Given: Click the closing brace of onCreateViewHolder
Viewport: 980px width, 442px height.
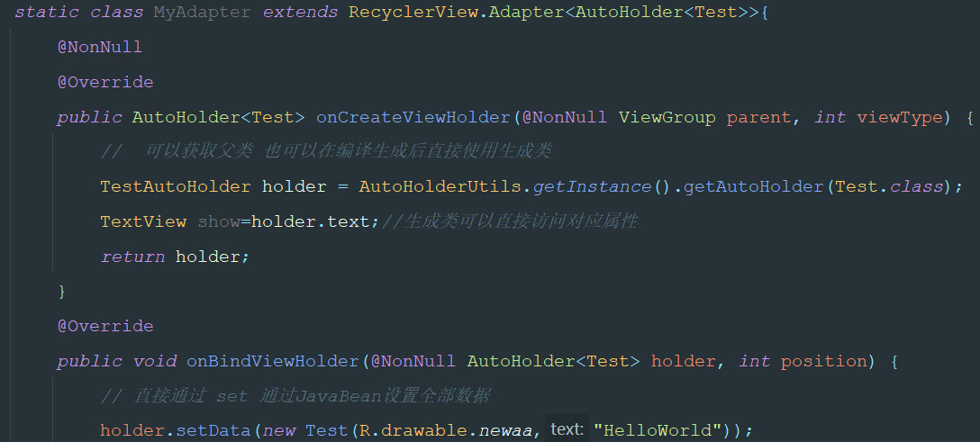Looking at the screenshot, I should pos(62,292).
